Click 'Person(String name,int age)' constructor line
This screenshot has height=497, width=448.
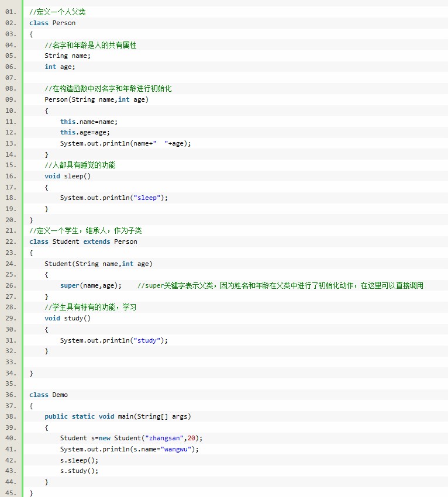click(97, 99)
